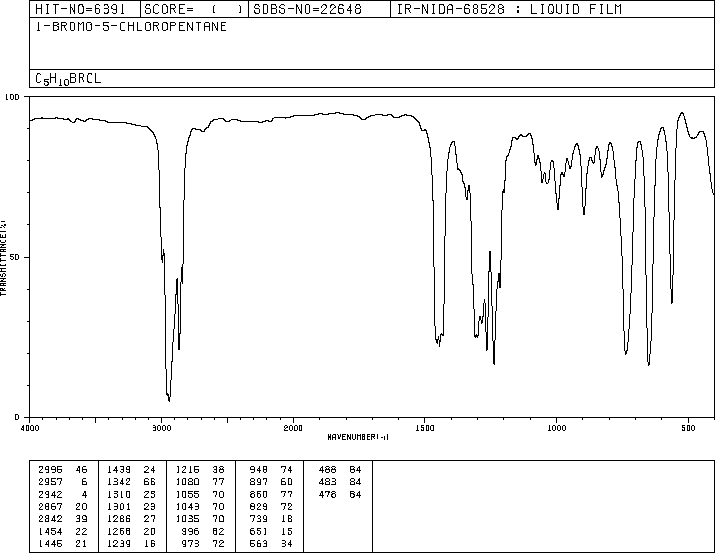Select peak value 1446 in the table
The height and width of the screenshot is (553, 715).
pos(50,543)
